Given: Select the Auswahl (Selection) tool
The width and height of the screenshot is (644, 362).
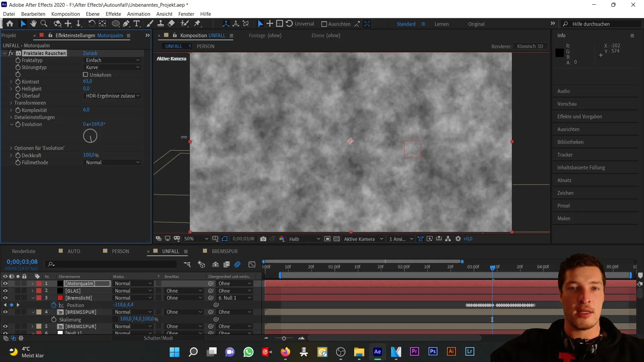Looking at the screenshot, I should tap(22, 24).
